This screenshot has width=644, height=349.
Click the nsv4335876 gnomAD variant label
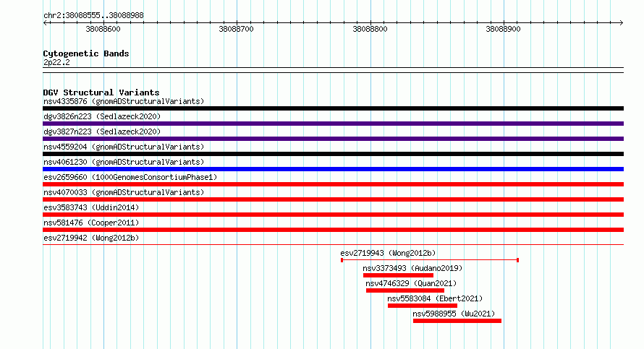(x=124, y=101)
